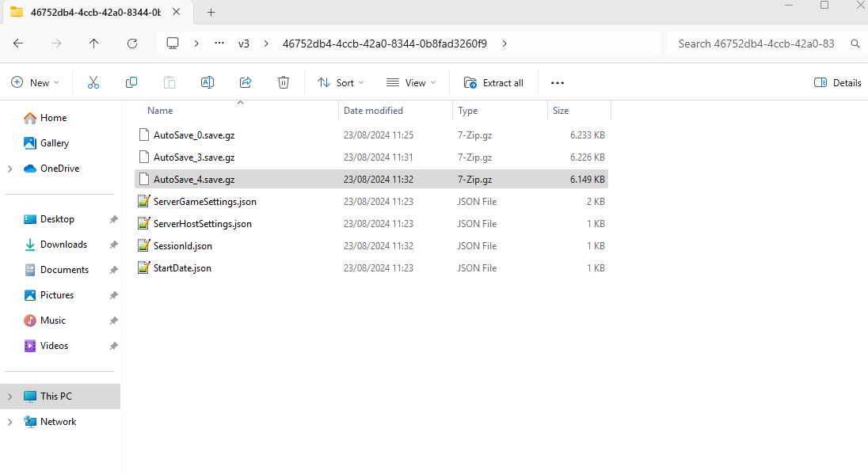Image resolution: width=868 pixels, height=474 pixels.
Task: Click the pin icon next to Music
Action: (113, 320)
